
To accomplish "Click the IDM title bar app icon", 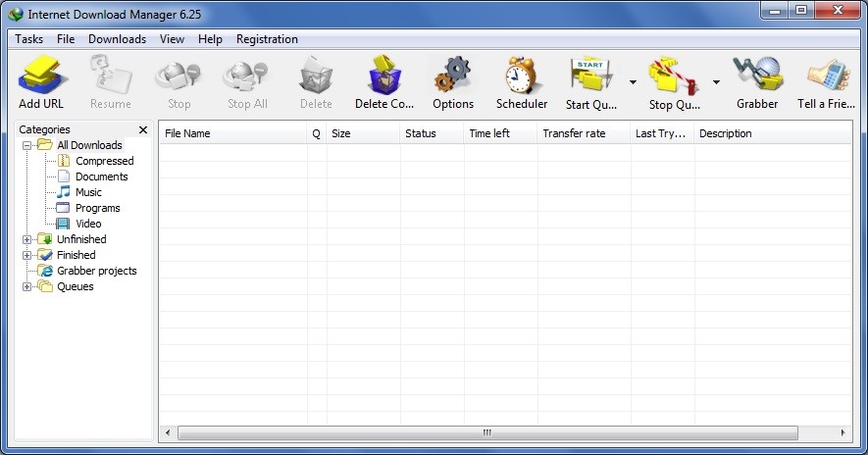I will [16, 15].
